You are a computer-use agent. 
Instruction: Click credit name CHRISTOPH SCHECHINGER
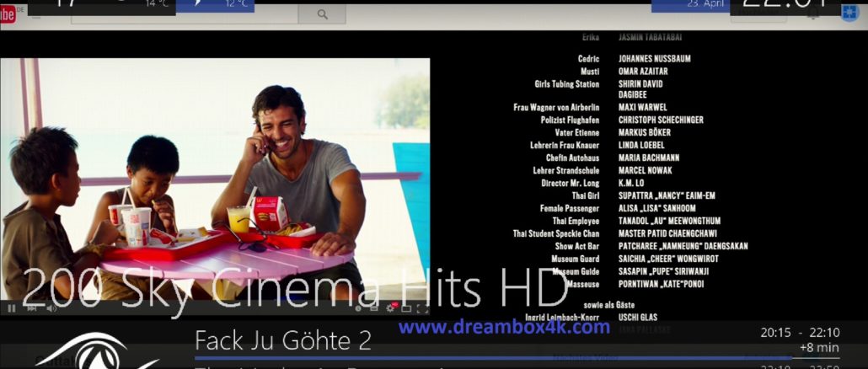[661, 120]
